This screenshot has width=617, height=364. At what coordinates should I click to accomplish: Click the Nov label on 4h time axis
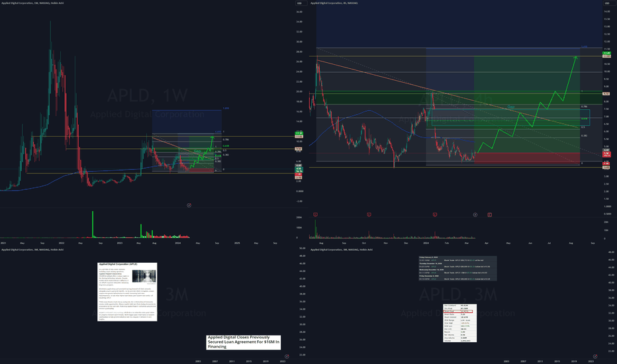coord(385,243)
